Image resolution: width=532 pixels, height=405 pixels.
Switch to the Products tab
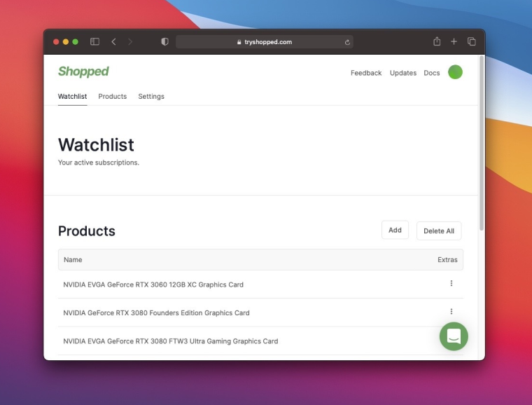pyautogui.click(x=112, y=97)
